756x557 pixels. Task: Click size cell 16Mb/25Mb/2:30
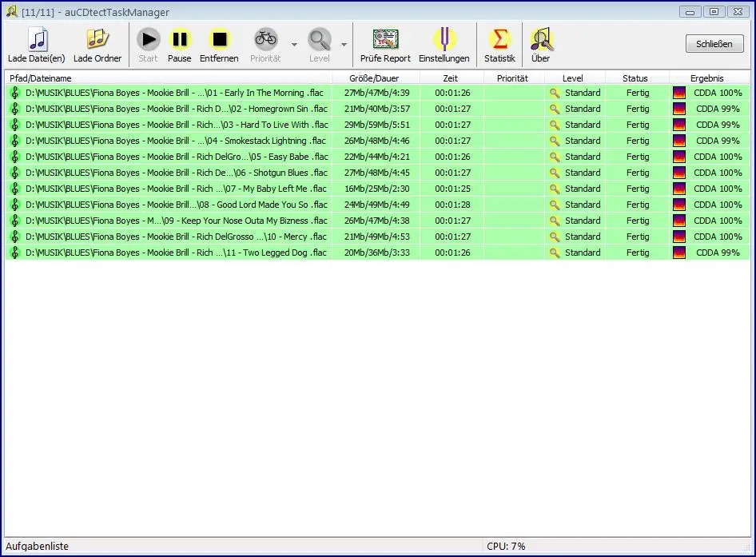tap(377, 189)
